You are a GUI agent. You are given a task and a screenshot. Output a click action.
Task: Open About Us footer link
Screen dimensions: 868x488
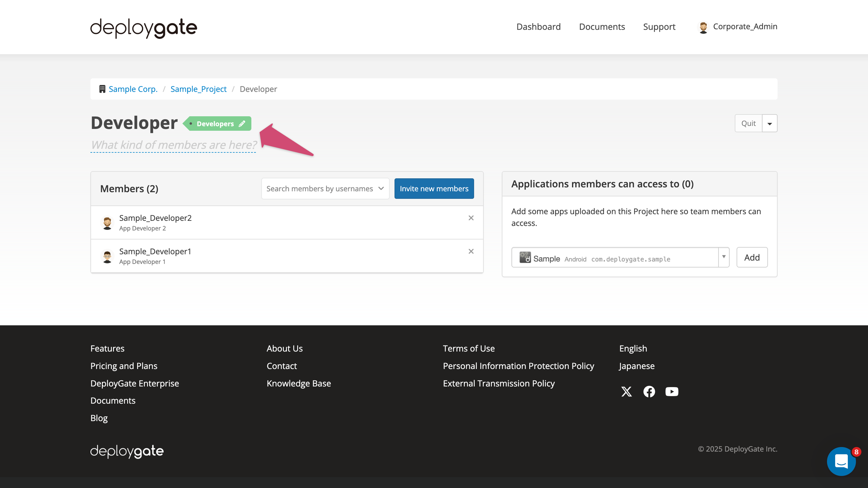pyautogui.click(x=285, y=348)
